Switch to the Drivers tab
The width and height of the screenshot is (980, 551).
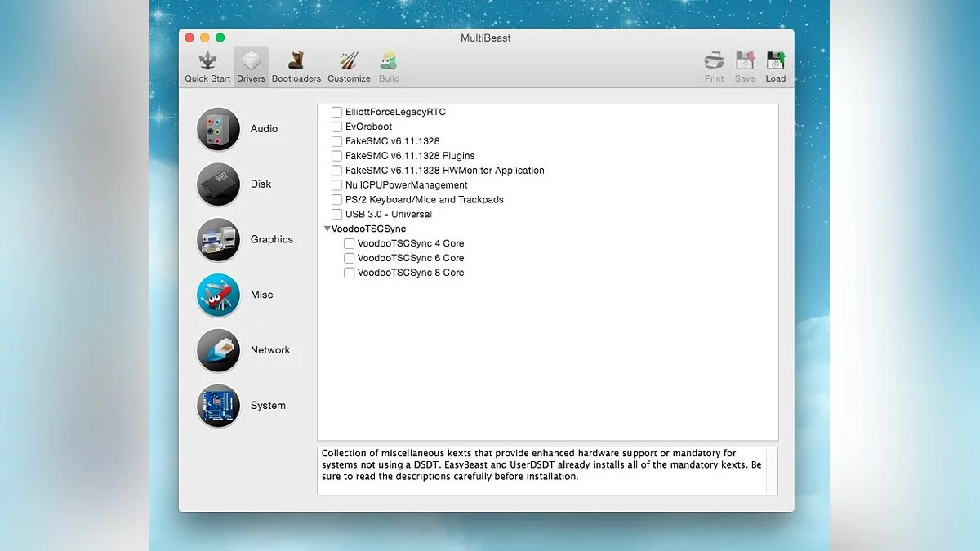point(251,66)
